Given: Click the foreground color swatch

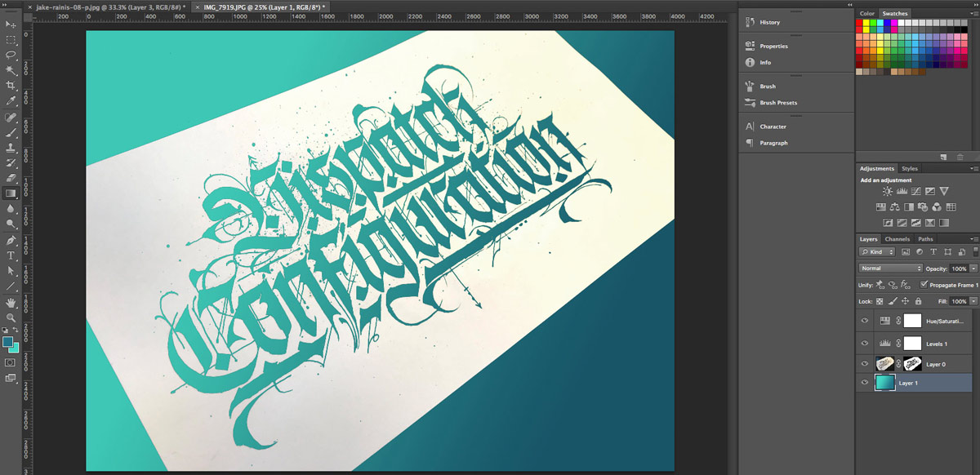Looking at the screenshot, I should tap(7, 342).
